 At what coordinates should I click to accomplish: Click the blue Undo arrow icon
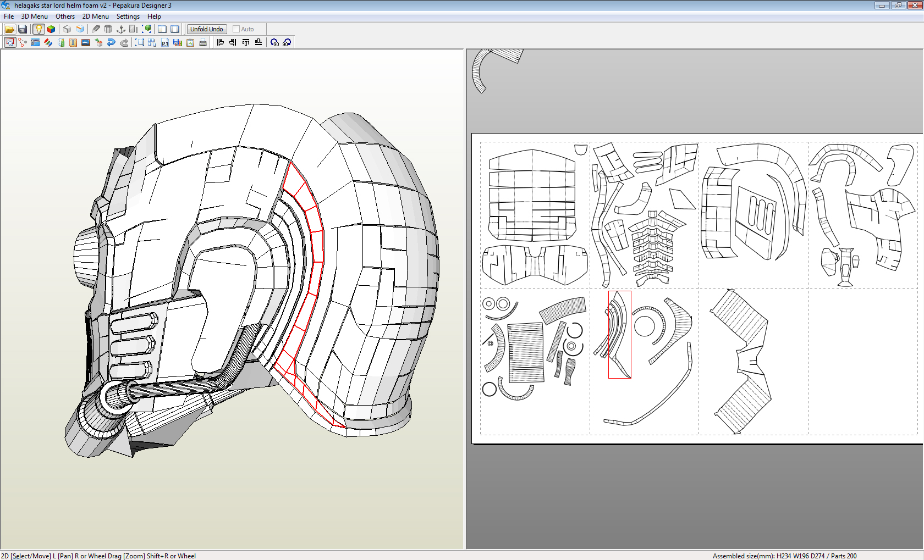[x=111, y=42]
